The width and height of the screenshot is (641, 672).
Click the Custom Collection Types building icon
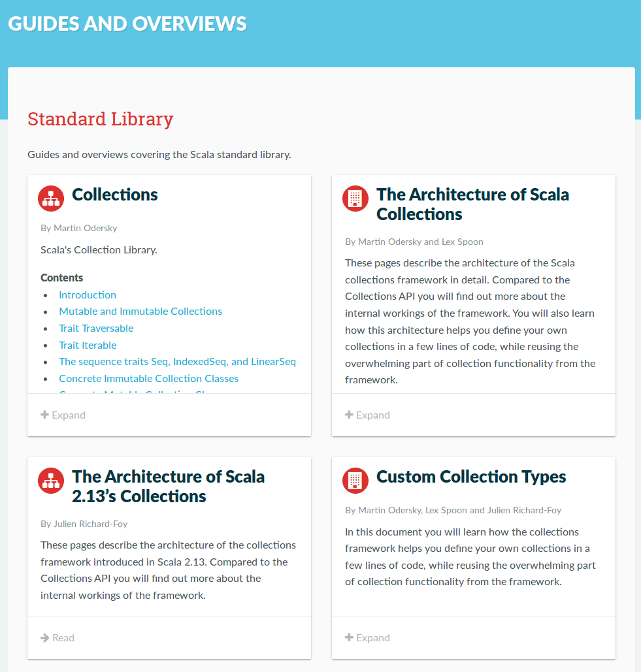point(355,481)
